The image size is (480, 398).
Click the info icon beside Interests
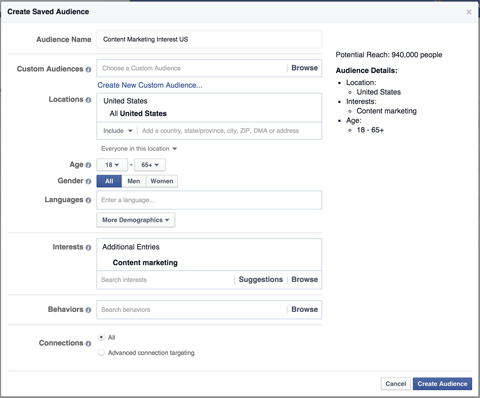88,247
